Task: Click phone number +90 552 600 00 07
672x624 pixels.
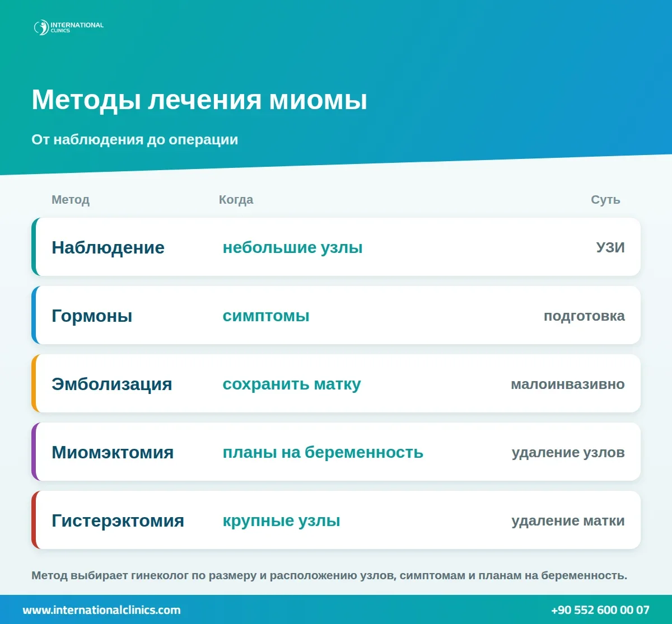Action: (600, 610)
